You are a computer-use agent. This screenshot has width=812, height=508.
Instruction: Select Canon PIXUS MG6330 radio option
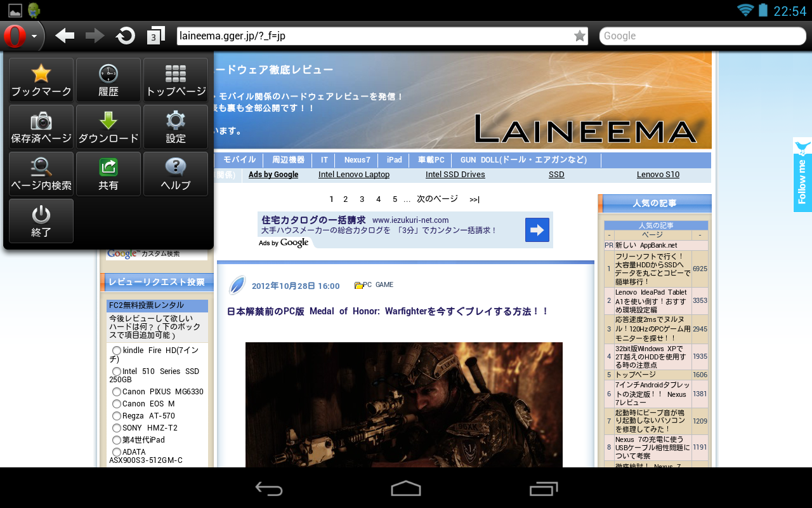click(x=116, y=392)
